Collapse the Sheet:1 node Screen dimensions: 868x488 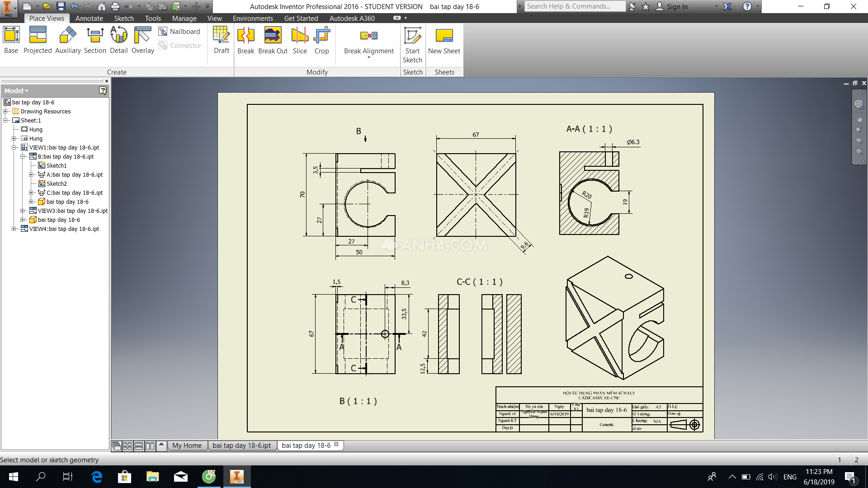click(x=5, y=120)
